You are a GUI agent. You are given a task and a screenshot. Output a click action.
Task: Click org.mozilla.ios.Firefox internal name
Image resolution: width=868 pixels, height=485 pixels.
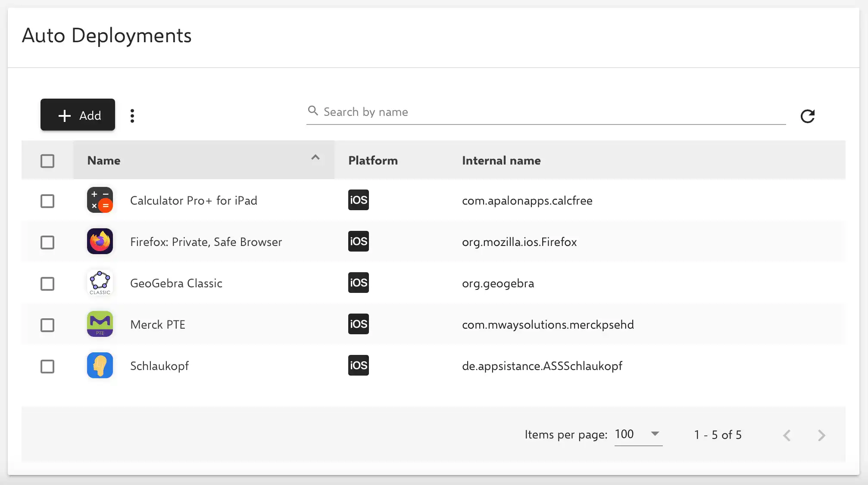pyautogui.click(x=519, y=242)
